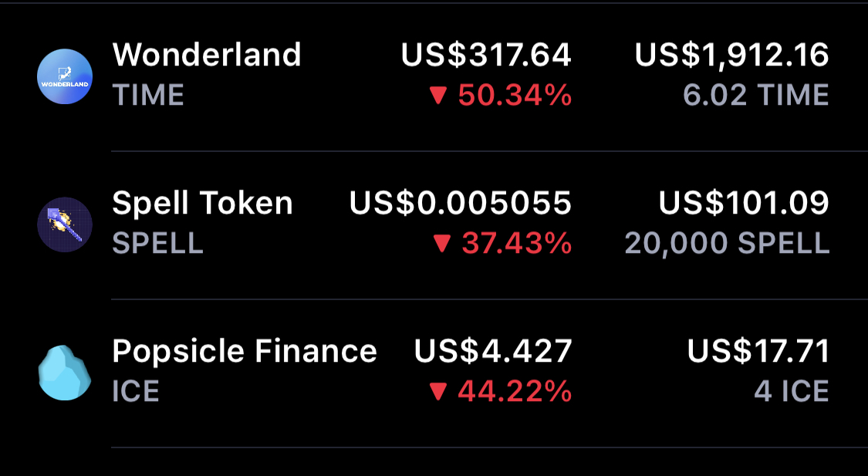Open the Popsicle Finance asset name
Viewport: 868px width, 476px height.
(244, 351)
